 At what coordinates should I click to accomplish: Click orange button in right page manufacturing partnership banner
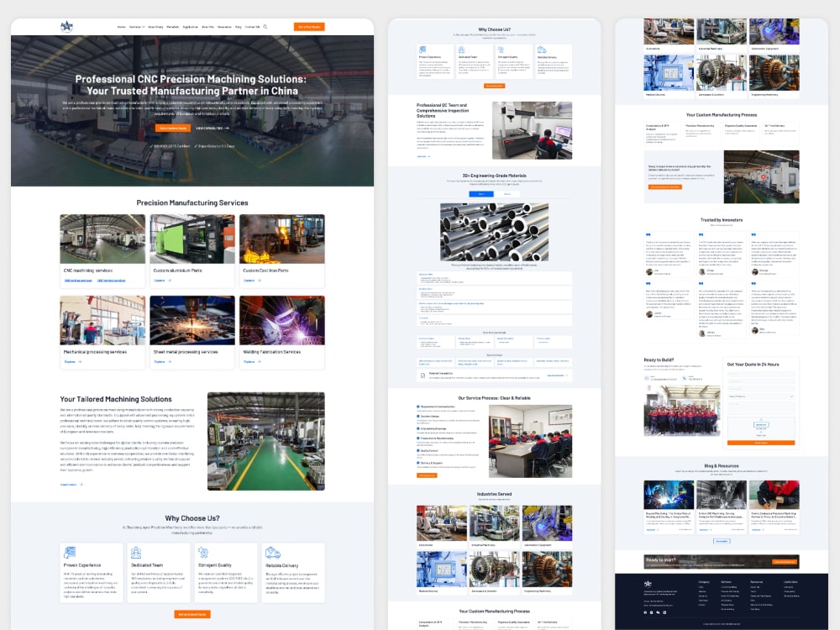[664, 187]
